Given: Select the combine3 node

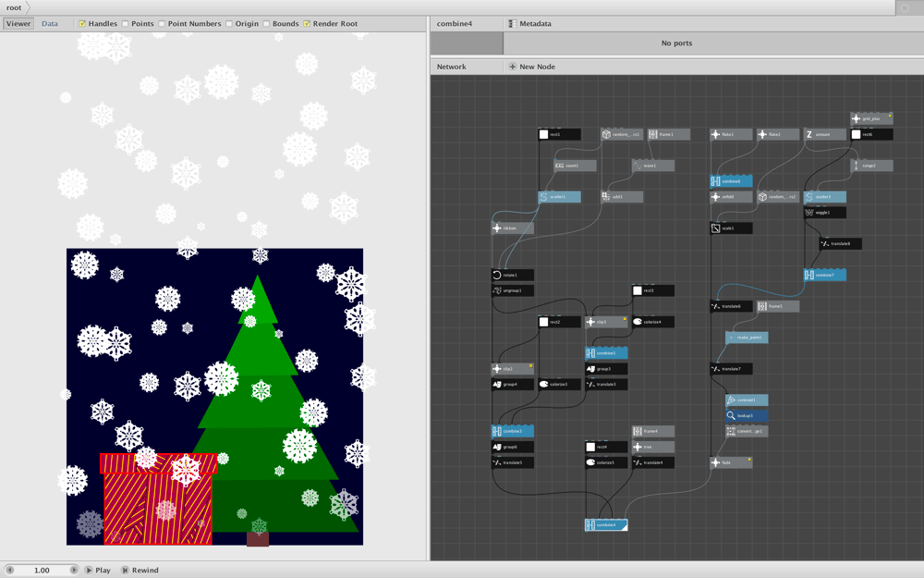Looking at the screenshot, I should 513,431.
